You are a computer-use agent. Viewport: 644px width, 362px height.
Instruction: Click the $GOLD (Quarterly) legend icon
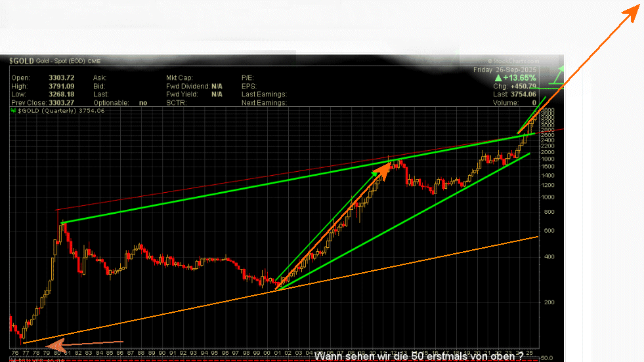(13, 111)
